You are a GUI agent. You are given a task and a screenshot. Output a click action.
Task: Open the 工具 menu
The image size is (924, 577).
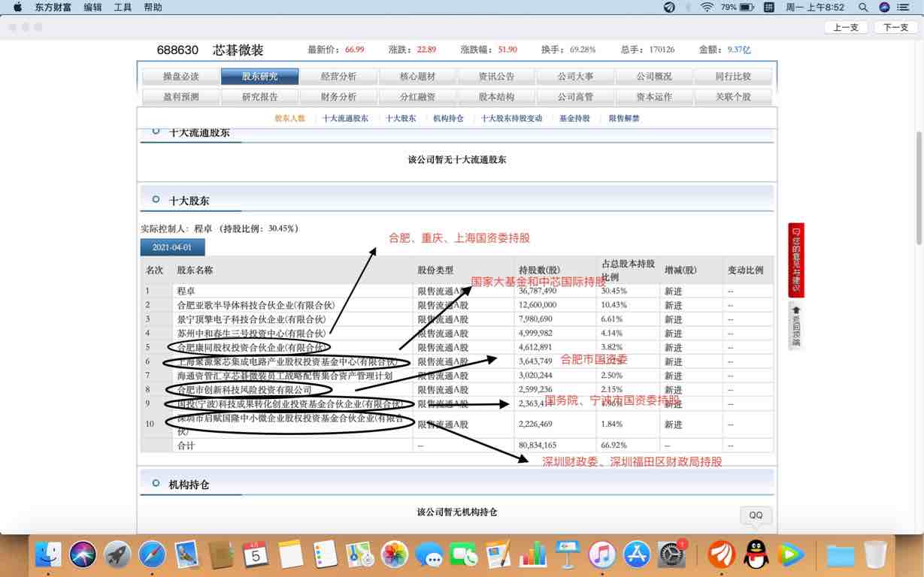(123, 7)
